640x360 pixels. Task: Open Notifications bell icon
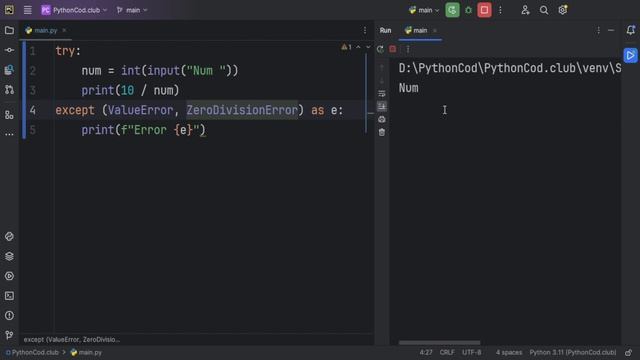pos(631,30)
